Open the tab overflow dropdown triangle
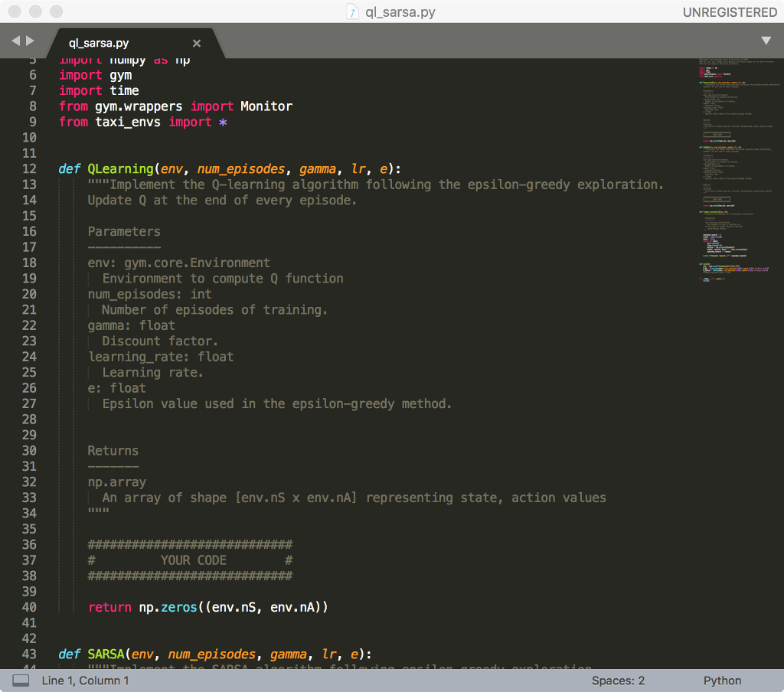Image resolution: width=784 pixels, height=692 pixels. point(766,40)
